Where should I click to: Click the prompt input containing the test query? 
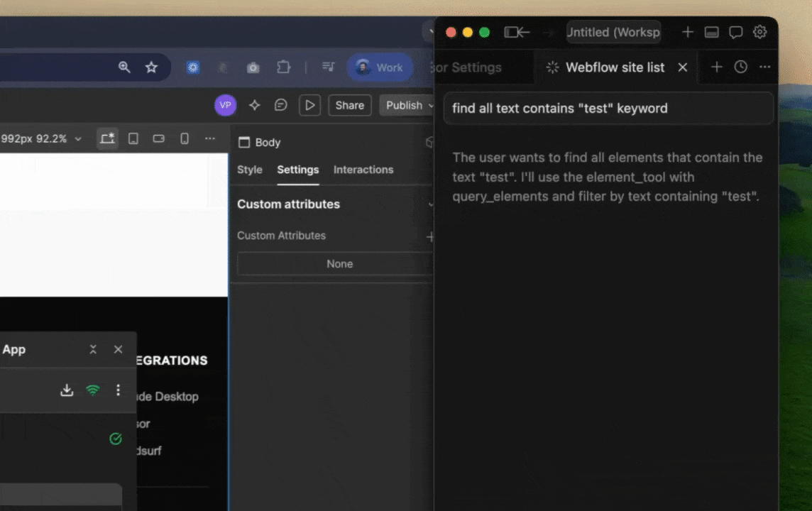[608, 108]
